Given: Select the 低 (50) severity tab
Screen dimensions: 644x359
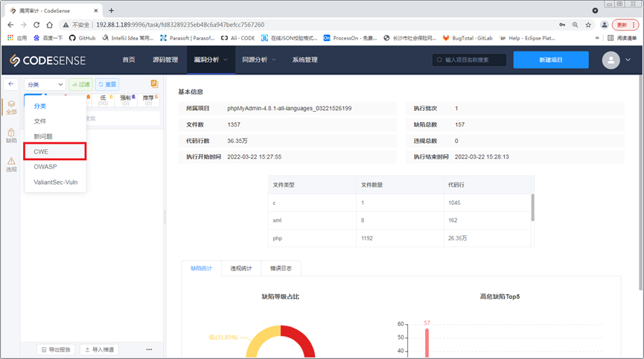Looking at the screenshot, I should point(103,101).
